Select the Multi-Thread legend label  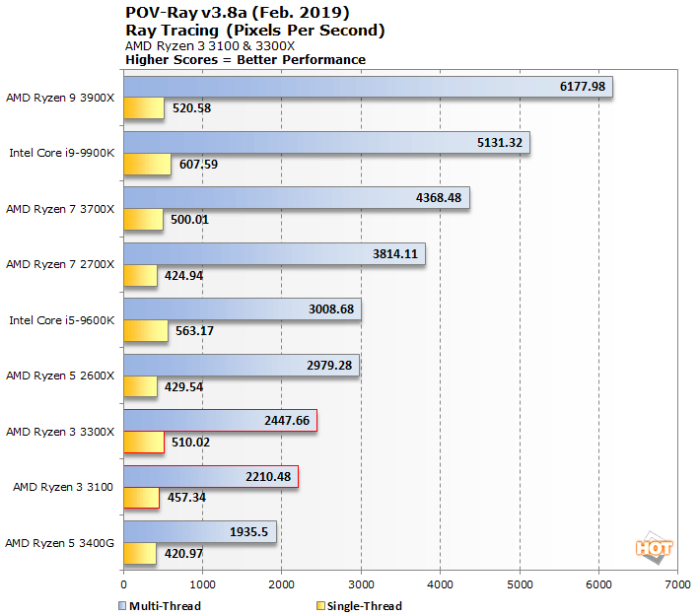(164, 606)
